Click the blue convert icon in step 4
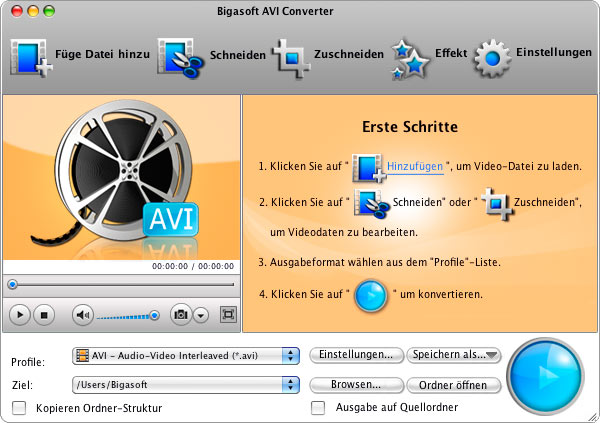 370,295
